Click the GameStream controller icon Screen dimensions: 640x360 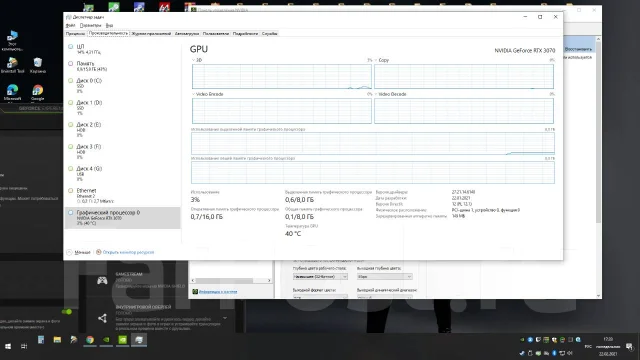click(102, 280)
